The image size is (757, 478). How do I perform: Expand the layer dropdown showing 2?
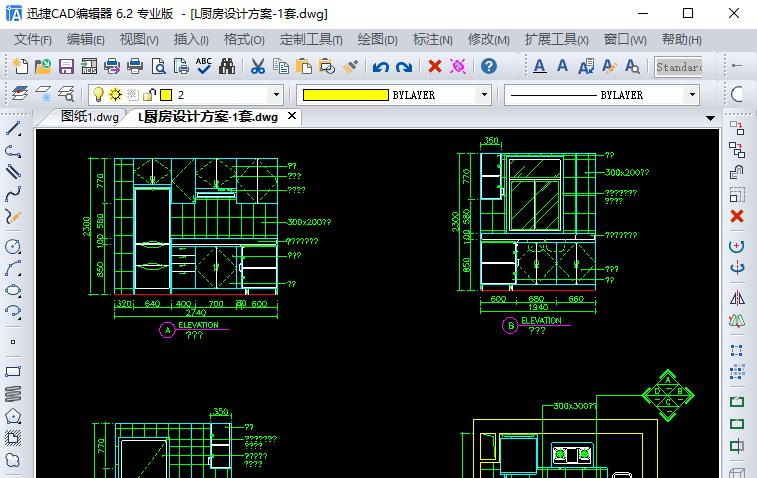click(276, 95)
